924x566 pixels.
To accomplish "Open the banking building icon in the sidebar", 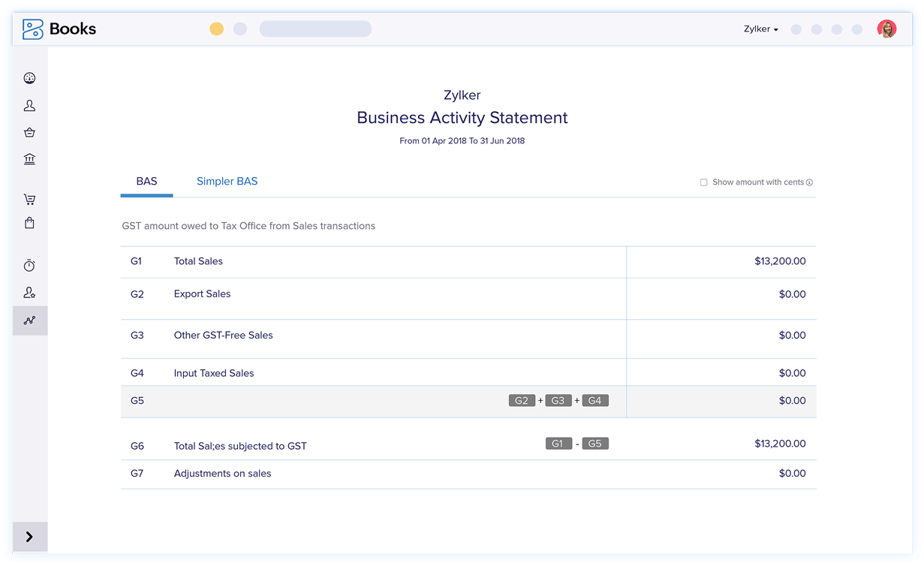I will point(30,159).
